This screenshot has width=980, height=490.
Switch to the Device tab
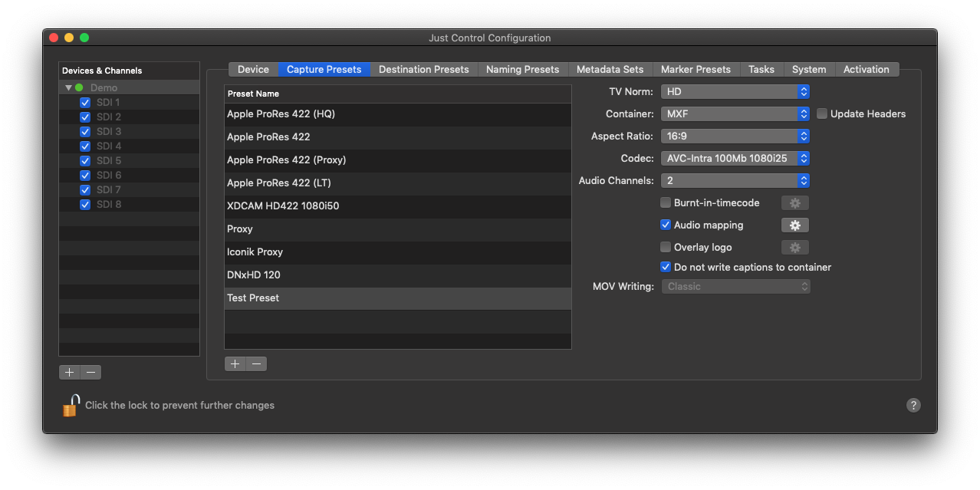pyautogui.click(x=253, y=70)
